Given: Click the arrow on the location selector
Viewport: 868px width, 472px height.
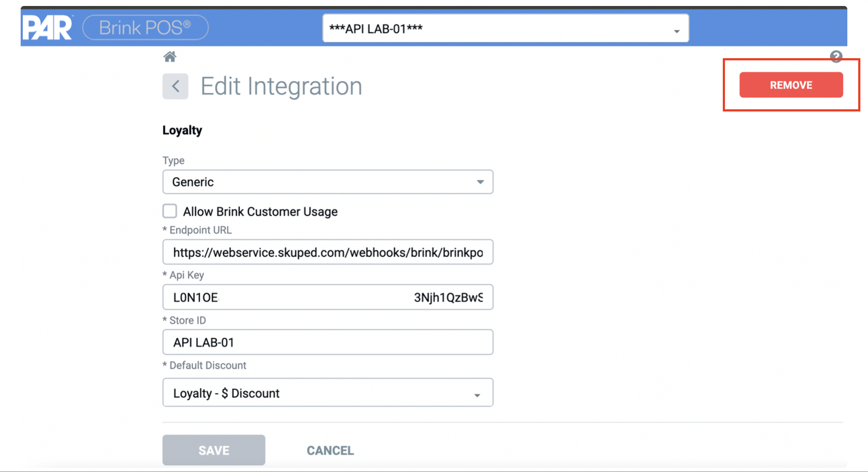Looking at the screenshot, I should tap(677, 31).
